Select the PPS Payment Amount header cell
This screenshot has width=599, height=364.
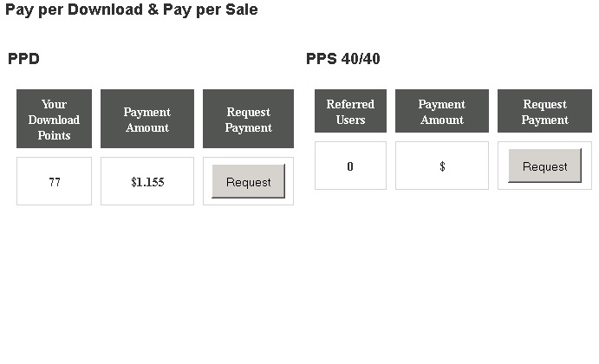pyautogui.click(x=442, y=112)
